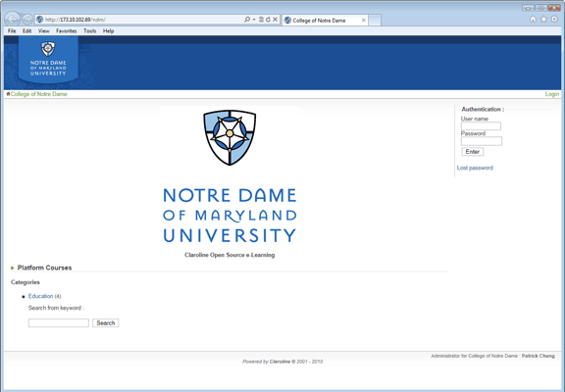This screenshot has height=392, width=565.
Task: Click the Patrick Chung administrator link
Action: coord(539,356)
